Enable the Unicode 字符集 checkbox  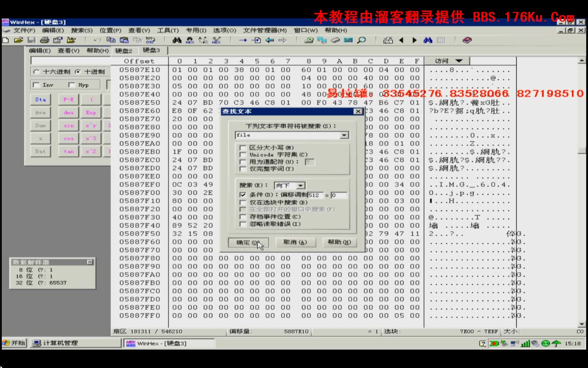(243, 154)
